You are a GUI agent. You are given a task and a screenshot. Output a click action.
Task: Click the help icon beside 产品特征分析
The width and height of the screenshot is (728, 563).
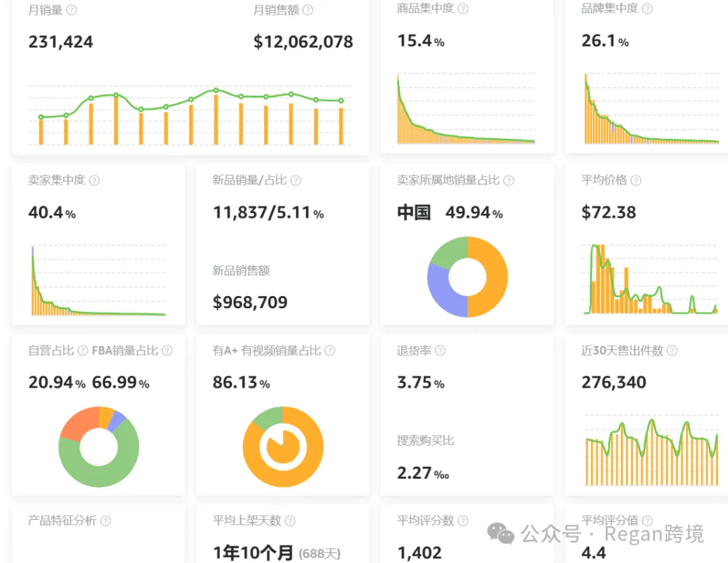[x=106, y=521]
